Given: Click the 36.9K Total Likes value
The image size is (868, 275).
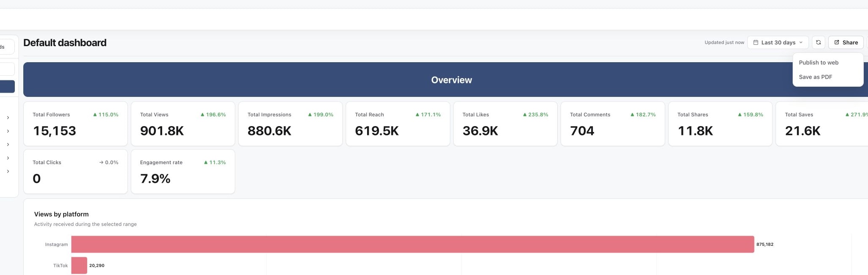Looking at the screenshot, I should [480, 131].
